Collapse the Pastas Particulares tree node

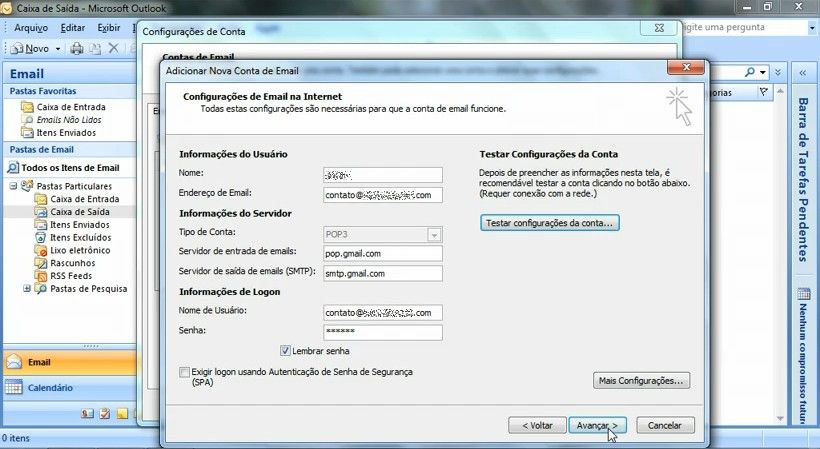pos(14,186)
